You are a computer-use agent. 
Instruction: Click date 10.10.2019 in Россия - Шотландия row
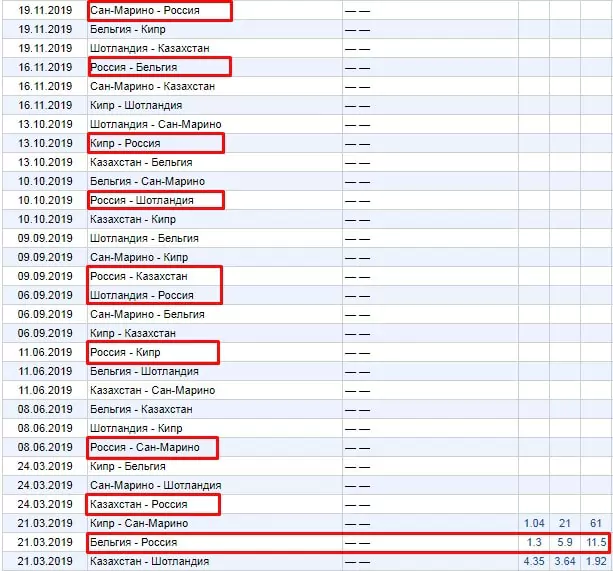pos(45,200)
